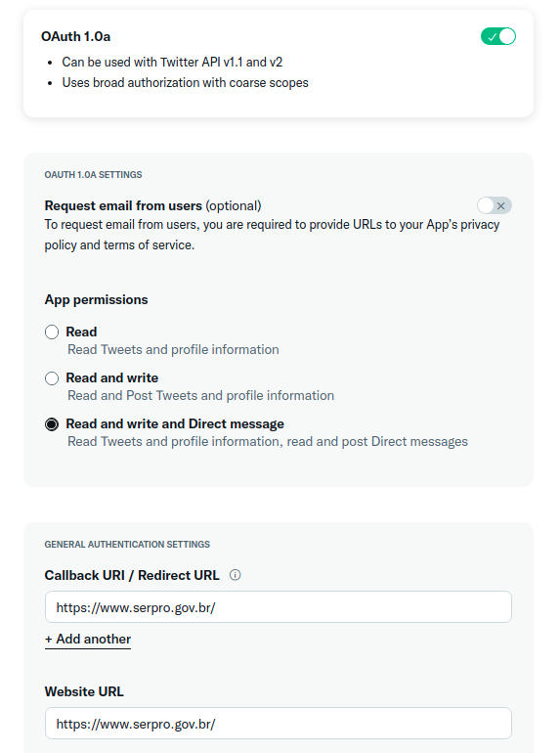
Task: Click the "OAuth 1.0a" card heading
Action: 76,36
